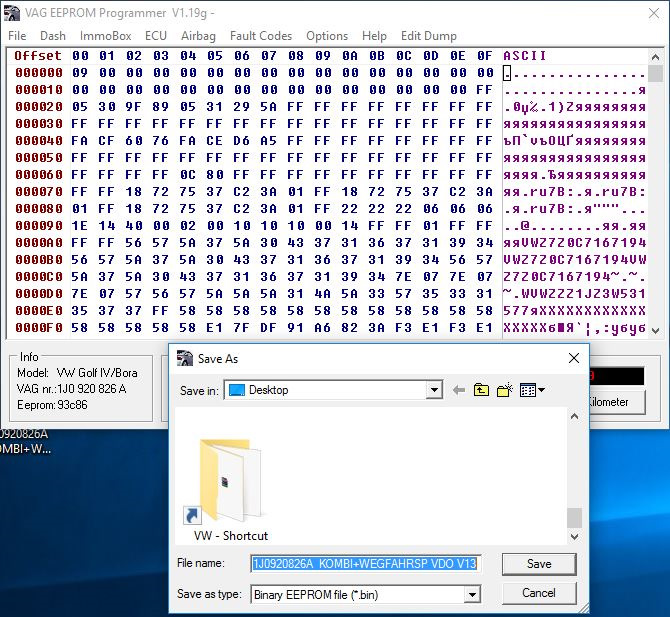The image size is (670, 617).
Task: Click the hex dump scrollbar thumb
Action: [x=655, y=73]
